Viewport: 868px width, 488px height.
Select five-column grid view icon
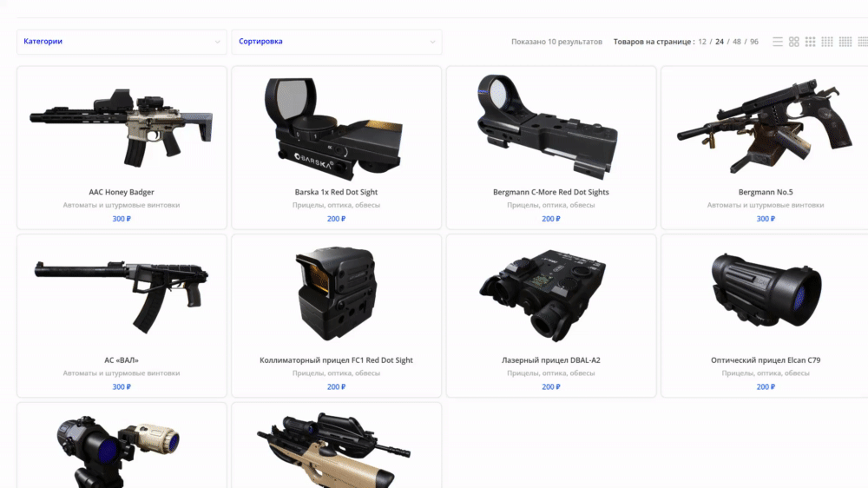tap(845, 42)
